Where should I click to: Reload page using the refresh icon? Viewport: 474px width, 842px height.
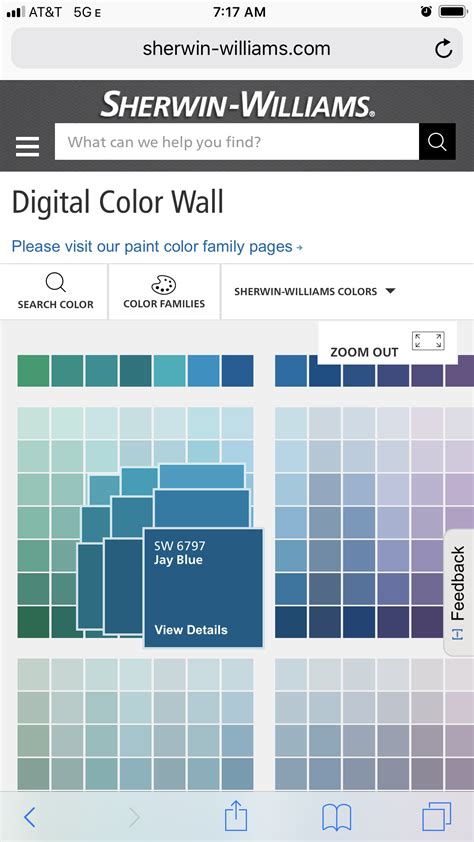tap(443, 49)
